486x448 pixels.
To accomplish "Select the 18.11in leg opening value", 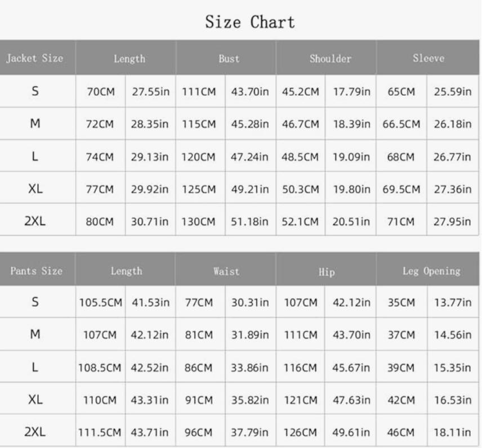I will pyautogui.click(x=452, y=432).
